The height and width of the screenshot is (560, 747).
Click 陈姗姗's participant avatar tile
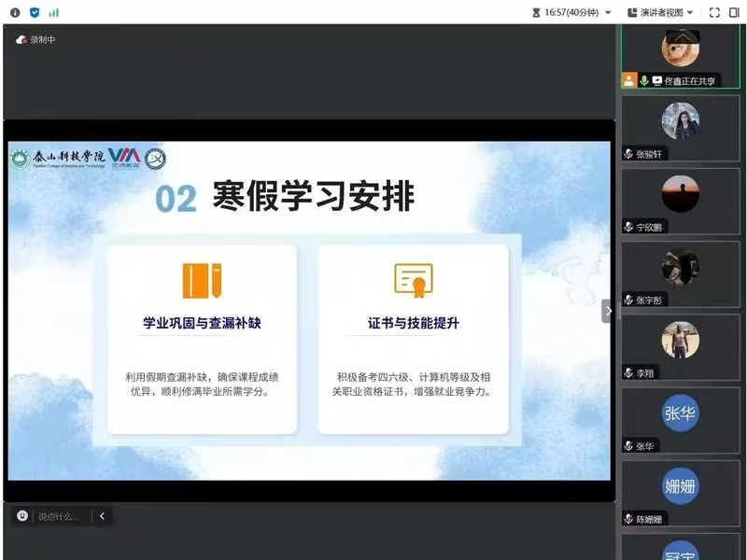[x=681, y=487]
